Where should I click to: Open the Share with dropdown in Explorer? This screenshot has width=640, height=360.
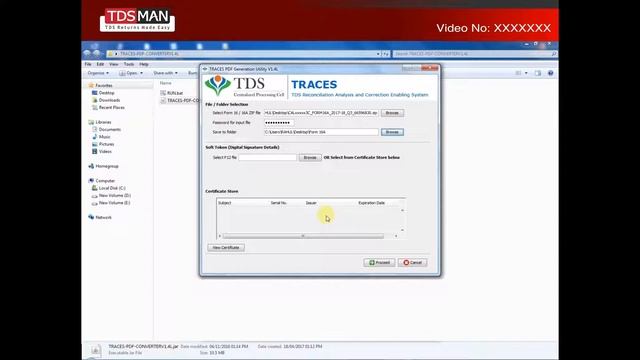[165, 73]
